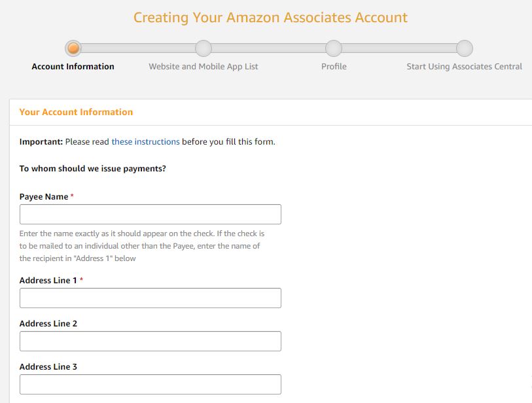Click the progress bar segment before Start Using Associates Central
Image resolution: width=532 pixels, height=403 pixels.
pyautogui.click(x=399, y=48)
